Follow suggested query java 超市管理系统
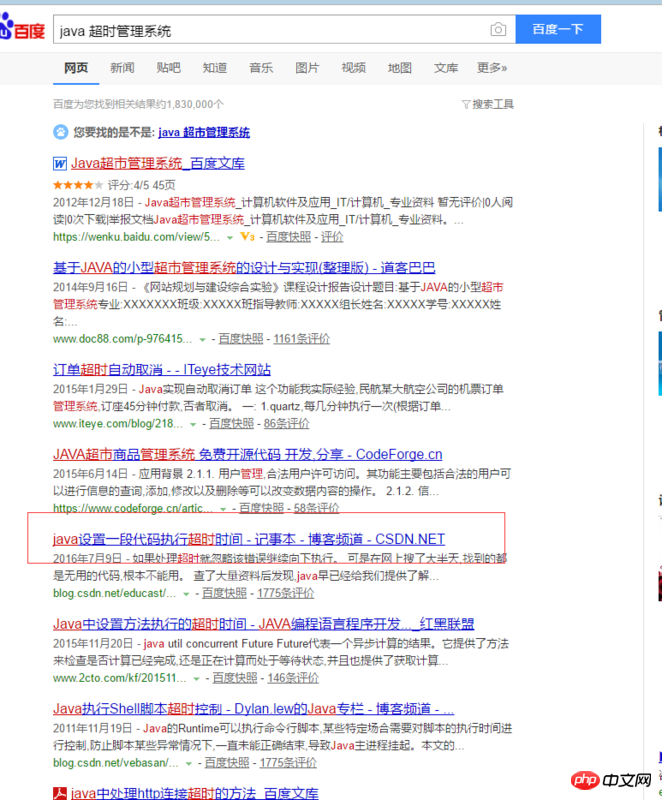This screenshot has width=662, height=800. [x=204, y=133]
